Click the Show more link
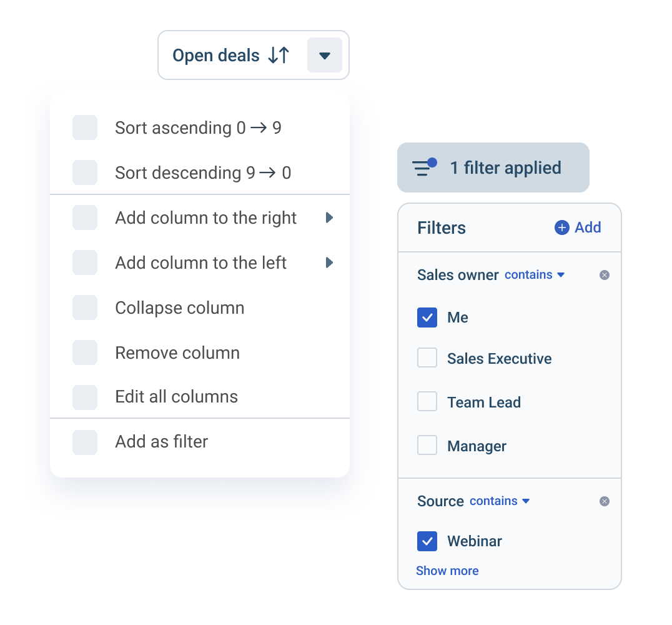 point(447,571)
